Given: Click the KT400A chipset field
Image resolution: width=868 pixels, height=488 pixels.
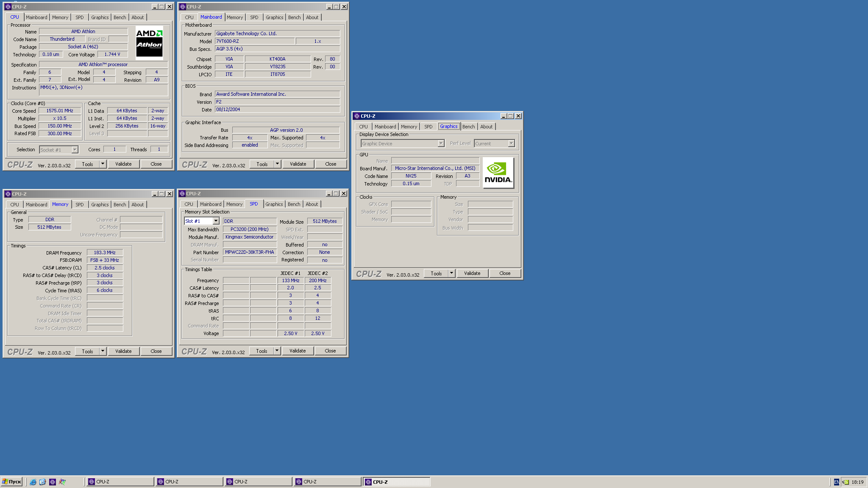Looking at the screenshot, I should (278, 59).
